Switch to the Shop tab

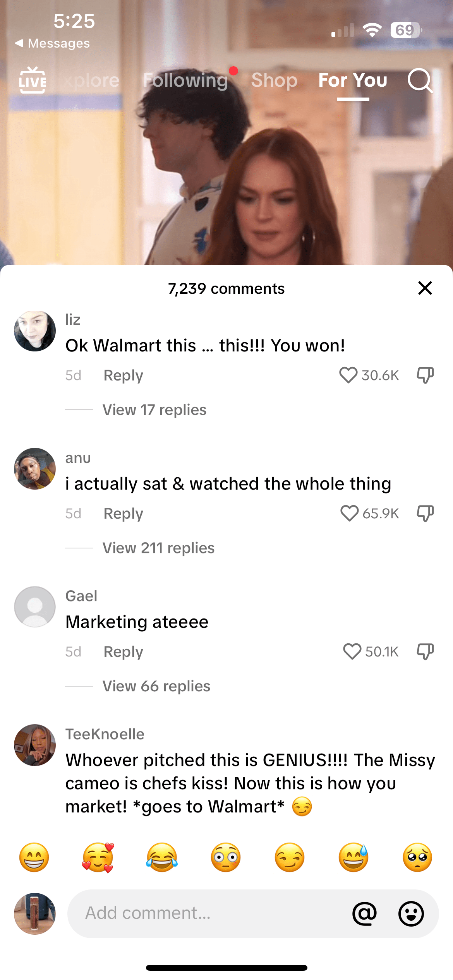pyautogui.click(x=274, y=81)
